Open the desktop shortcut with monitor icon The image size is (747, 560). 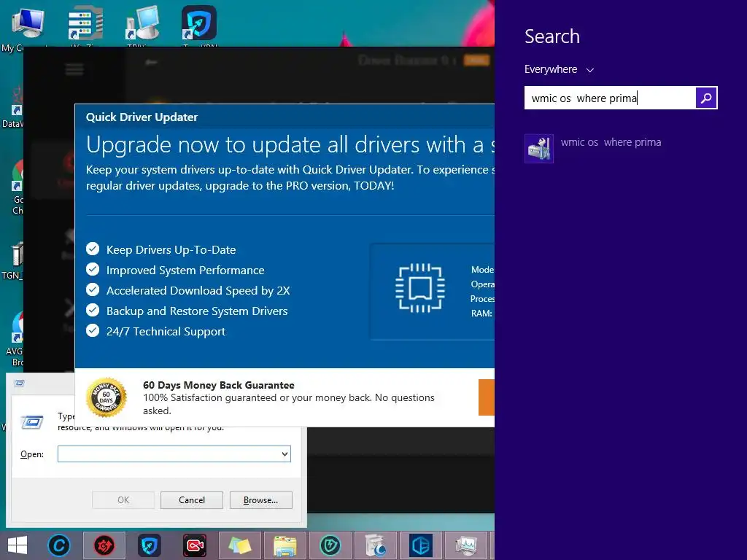pyautogui.click(x=142, y=24)
